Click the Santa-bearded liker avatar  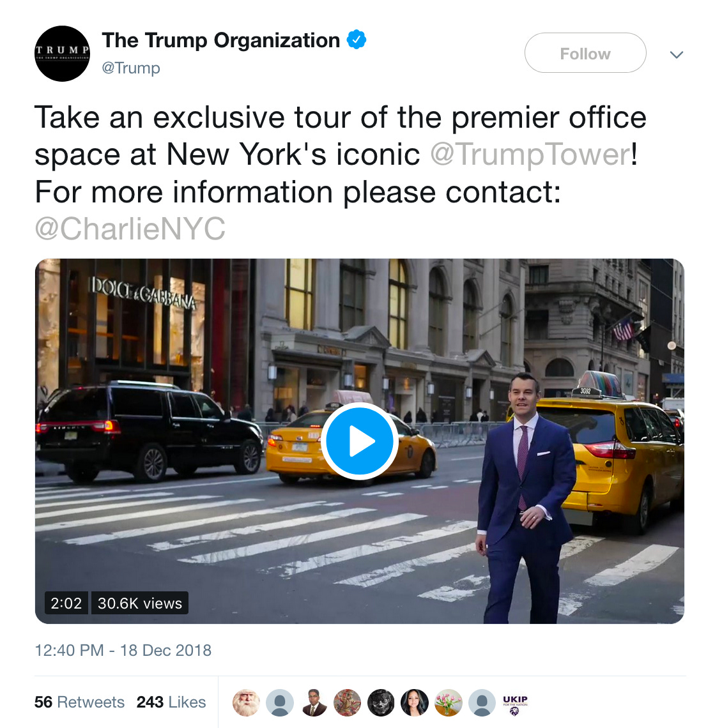(x=246, y=702)
